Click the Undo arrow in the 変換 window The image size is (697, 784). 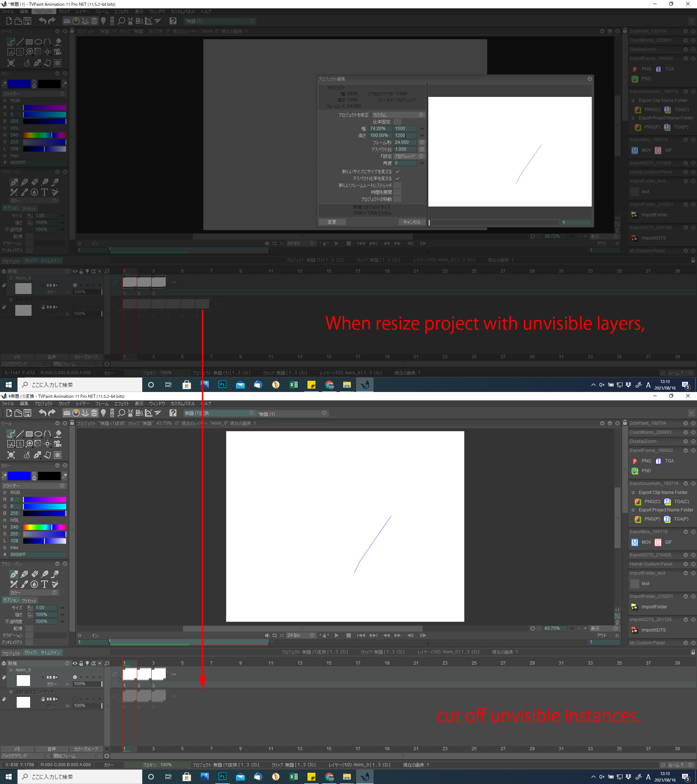pos(42,413)
